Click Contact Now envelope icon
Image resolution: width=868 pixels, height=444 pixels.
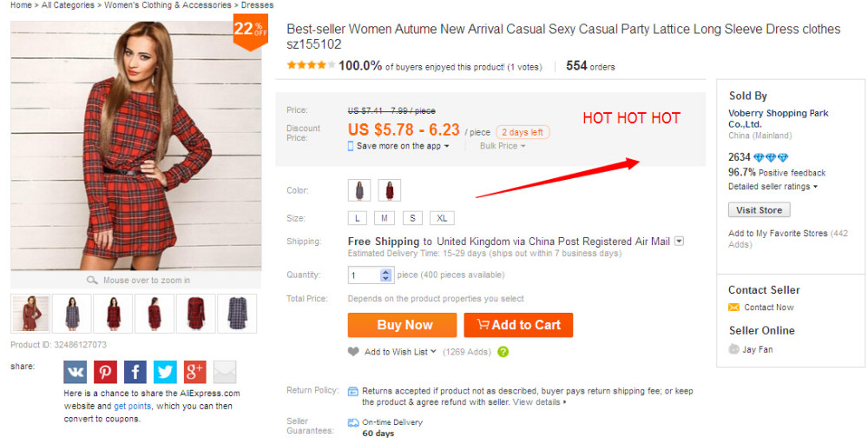tap(734, 308)
